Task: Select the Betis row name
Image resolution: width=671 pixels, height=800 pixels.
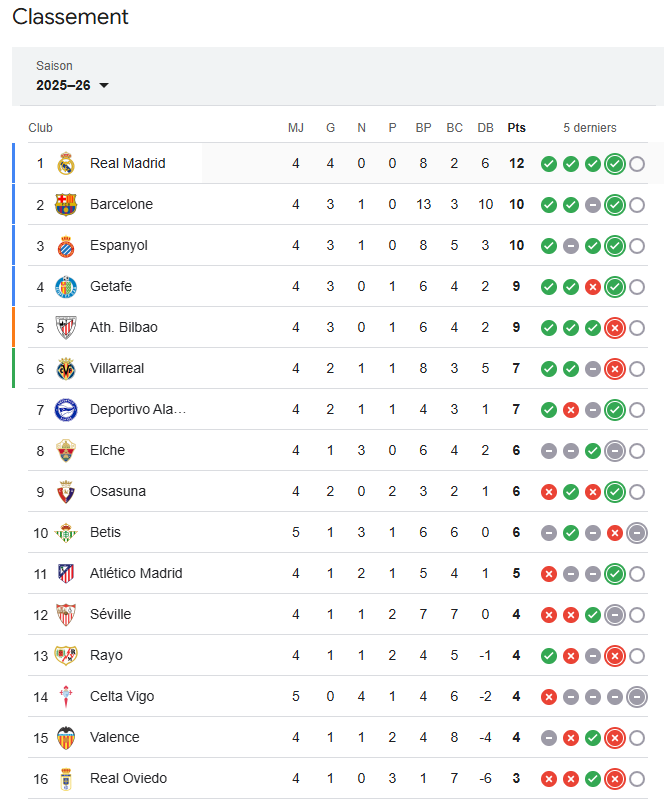Action: coord(105,532)
